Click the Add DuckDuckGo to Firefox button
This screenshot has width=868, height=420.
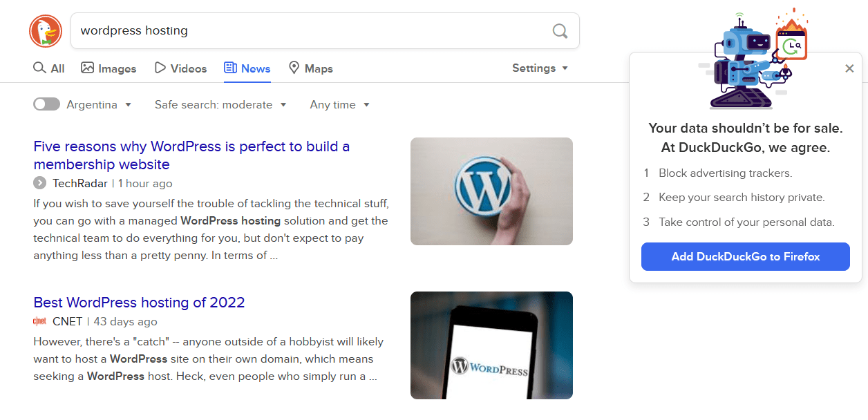(x=745, y=256)
